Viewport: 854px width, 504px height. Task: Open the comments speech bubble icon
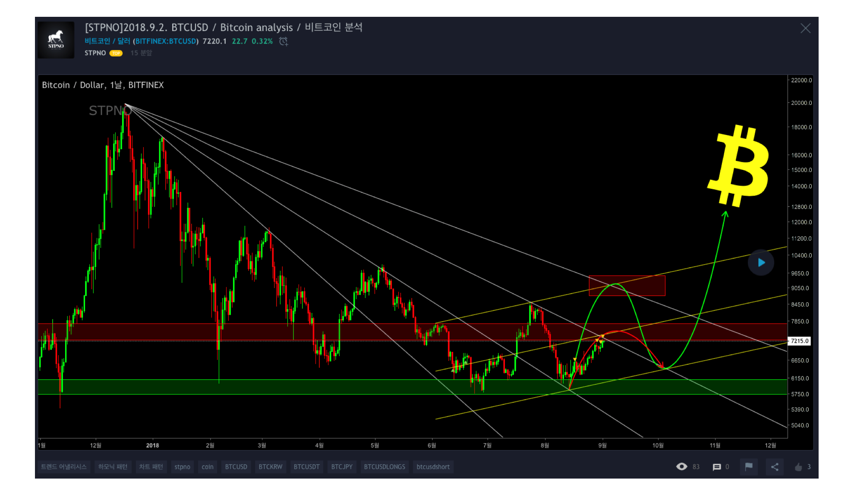(717, 467)
